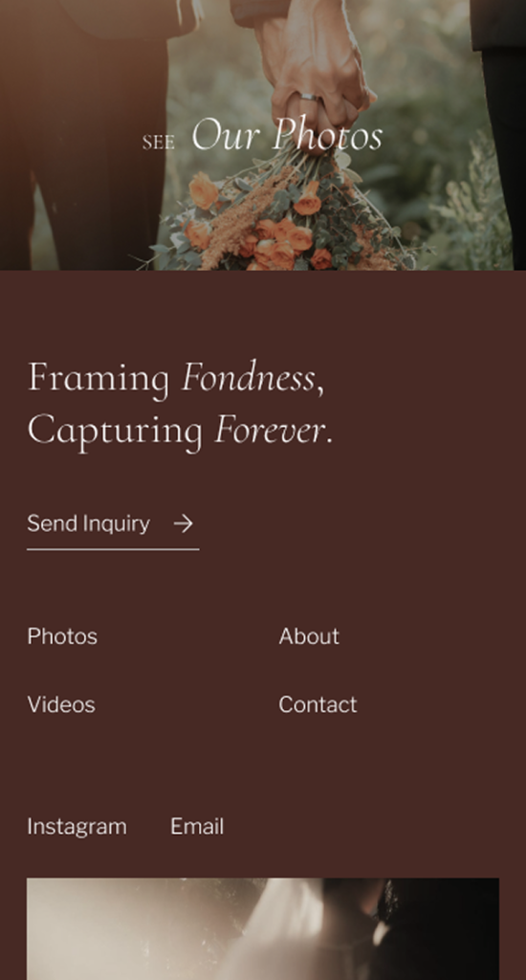Viewport: 526px width, 980px height.
Task: Open the See Our Photos banner link
Action: (262, 134)
